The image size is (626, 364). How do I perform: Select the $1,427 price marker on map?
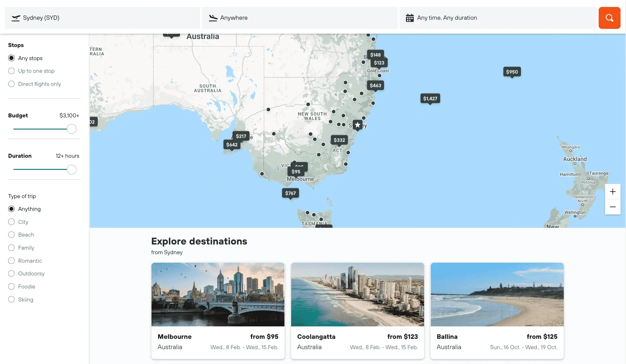point(430,99)
